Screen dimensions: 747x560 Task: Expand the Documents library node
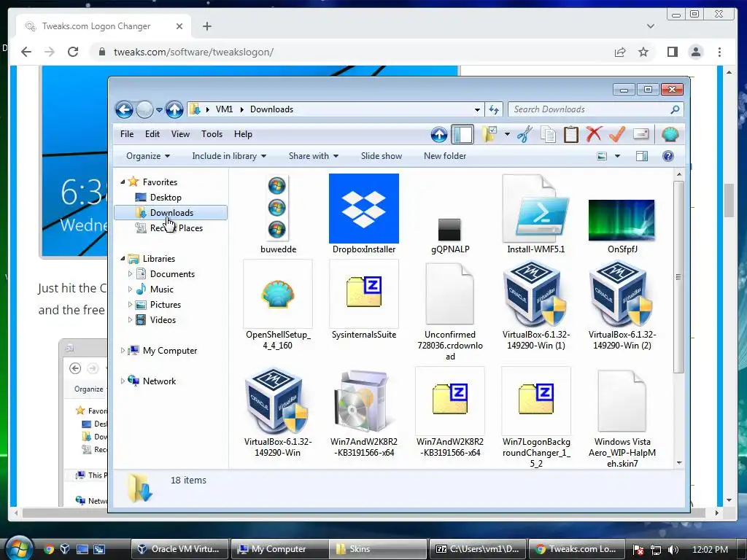point(130,274)
